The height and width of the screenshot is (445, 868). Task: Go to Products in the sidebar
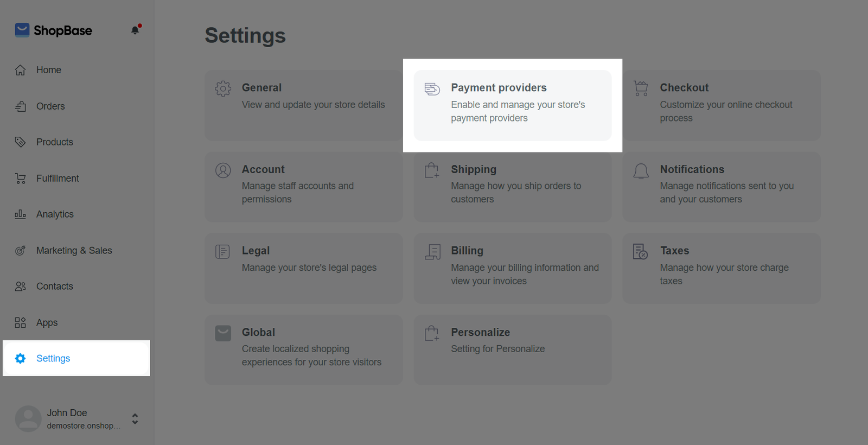point(54,142)
